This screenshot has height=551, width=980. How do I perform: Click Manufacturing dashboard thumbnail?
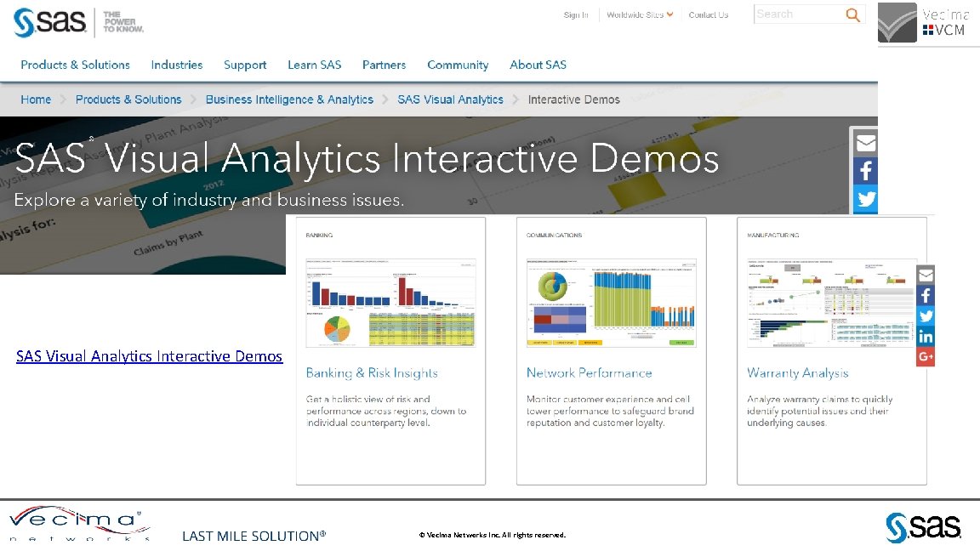pyautogui.click(x=832, y=303)
